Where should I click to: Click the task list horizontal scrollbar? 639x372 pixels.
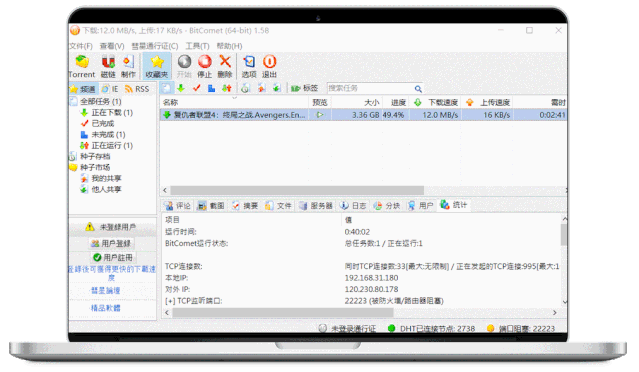297,190
